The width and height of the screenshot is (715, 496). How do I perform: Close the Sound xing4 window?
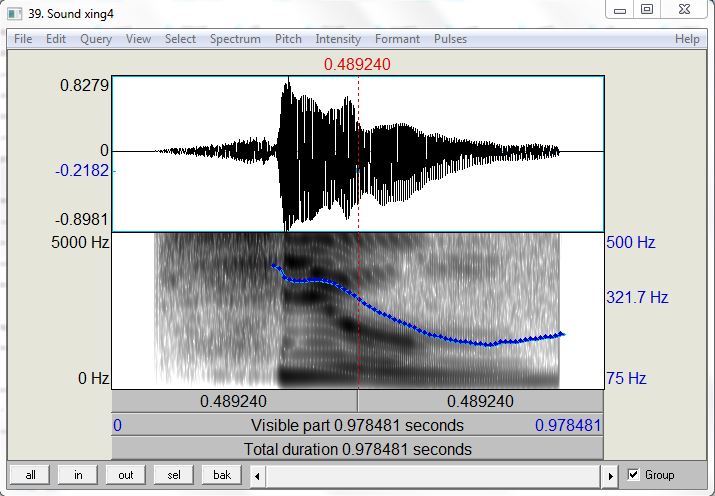pyautogui.click(x=684, y=10)
